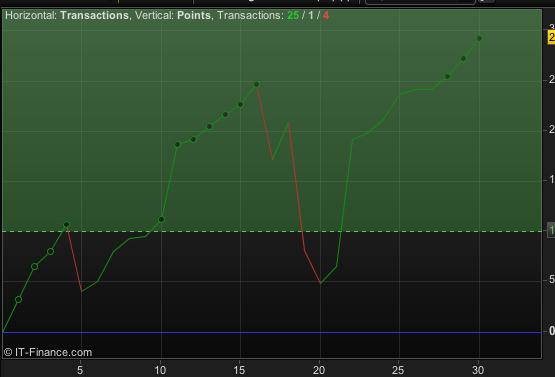Viewport: 555px width, 377px height.
Task: Click the peak marker at transaction 16
Action: coord(257,84)
